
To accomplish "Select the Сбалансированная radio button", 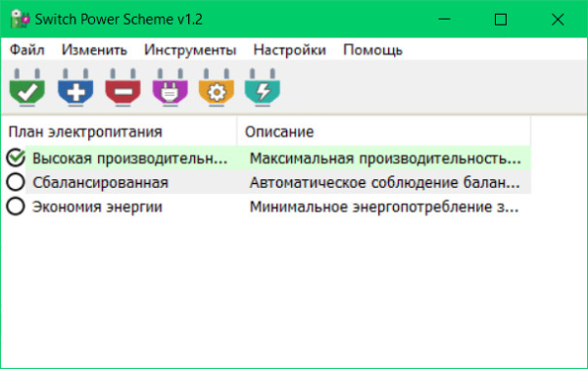I will point(16,182).
